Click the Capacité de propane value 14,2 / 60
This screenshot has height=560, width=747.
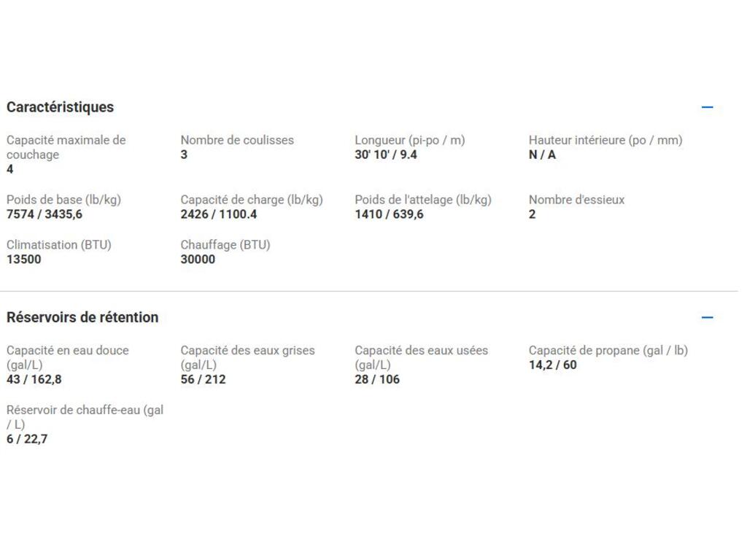click(x=553, y=365)
